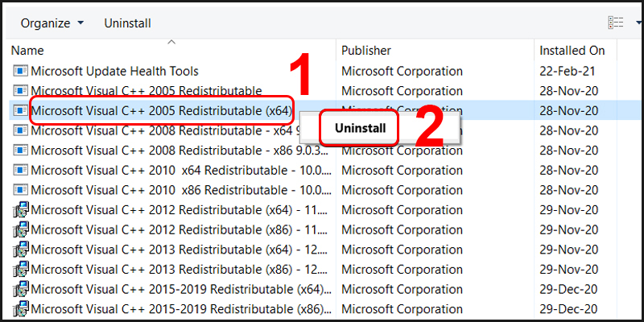Open the Organize dropdown menu
644x322 pixels.
click(x=52, y=23)
